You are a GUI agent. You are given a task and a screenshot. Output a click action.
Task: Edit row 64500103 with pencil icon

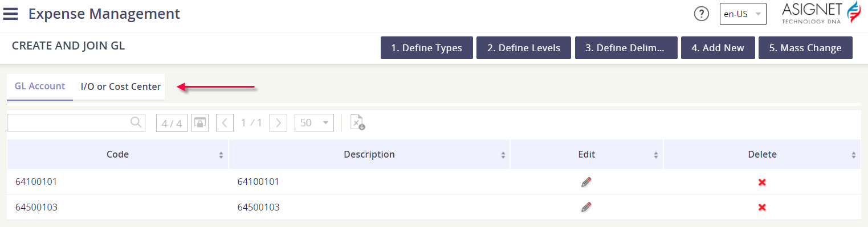click(586, 207)
